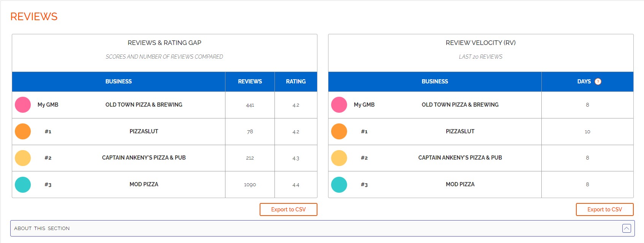Click the pink My GMB dot in rating gap table
644x243 pixels.
(x=23, y=105)
